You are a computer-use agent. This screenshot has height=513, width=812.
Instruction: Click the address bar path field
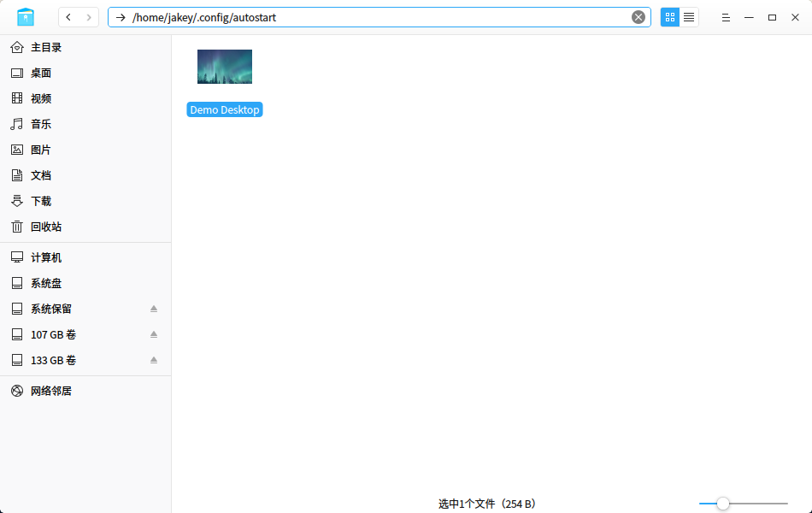click(x=379, y=17)
